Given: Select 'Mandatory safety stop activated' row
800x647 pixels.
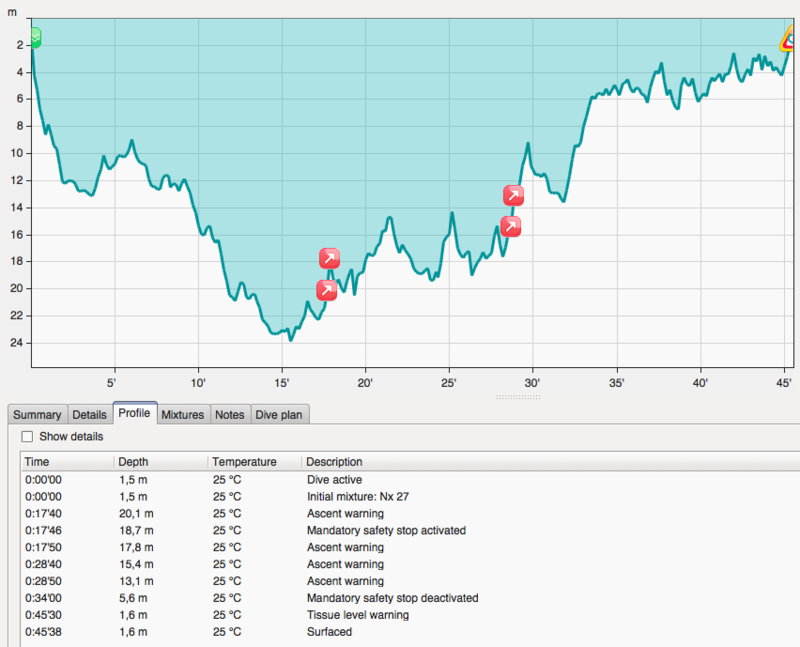Looking at the screenshot, I should tap(410, 530).
